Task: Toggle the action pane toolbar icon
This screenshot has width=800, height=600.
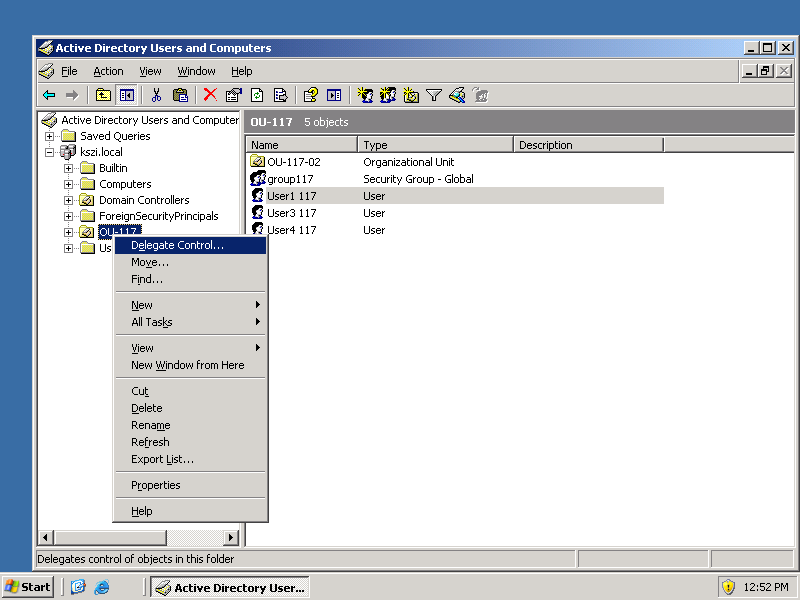Action: 334,95
